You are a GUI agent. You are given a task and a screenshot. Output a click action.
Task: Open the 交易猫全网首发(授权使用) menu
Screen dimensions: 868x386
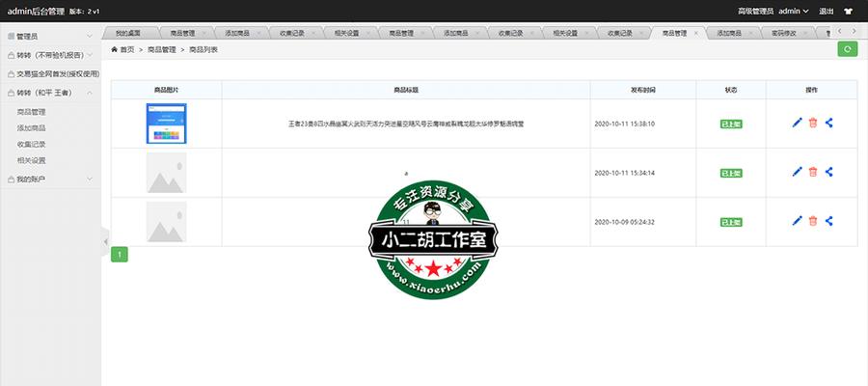coord(50,73)
